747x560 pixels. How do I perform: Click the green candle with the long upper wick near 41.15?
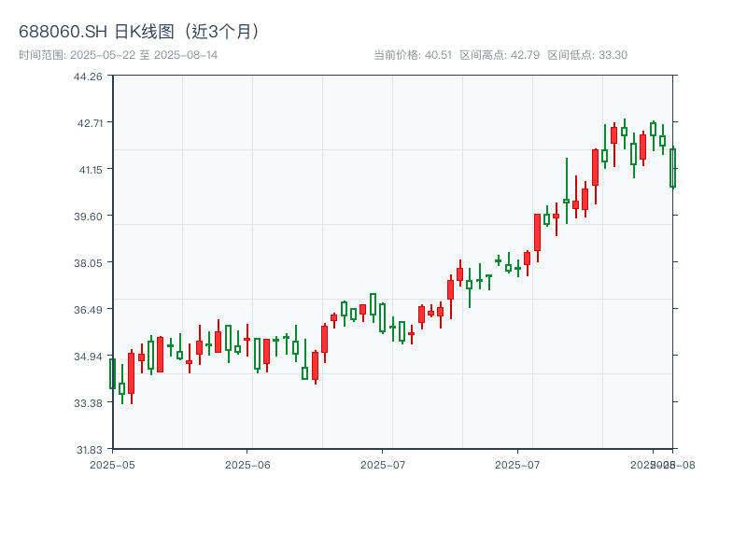point(566,200)
